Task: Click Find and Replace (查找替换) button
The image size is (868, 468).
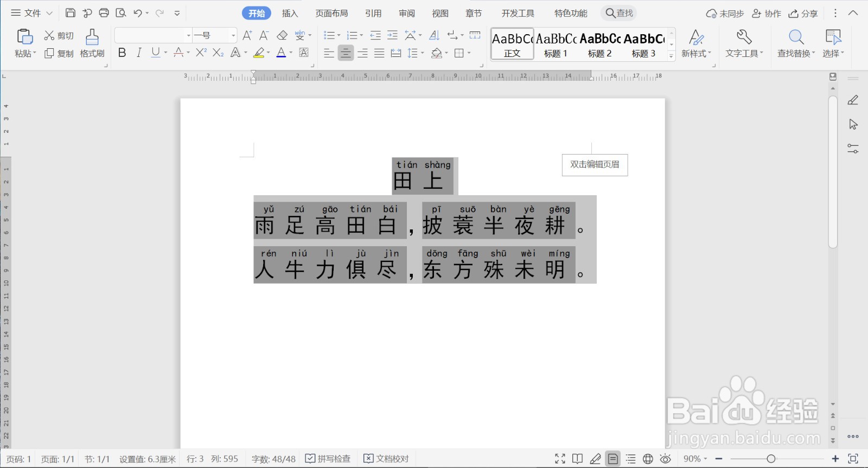Action: [796, 43]
